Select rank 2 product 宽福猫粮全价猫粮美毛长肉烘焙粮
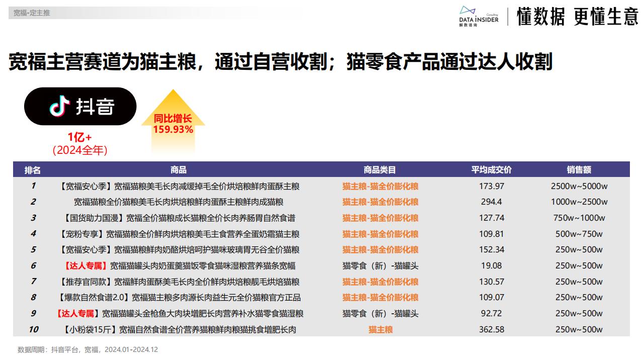Viewport: 644px width, 362px height. click(x=179, y=202)
